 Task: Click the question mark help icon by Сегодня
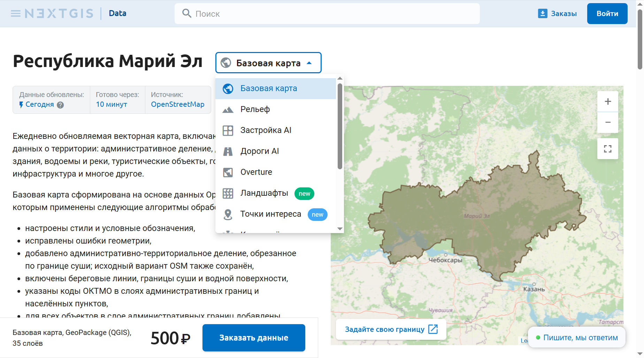click(60, 105)
